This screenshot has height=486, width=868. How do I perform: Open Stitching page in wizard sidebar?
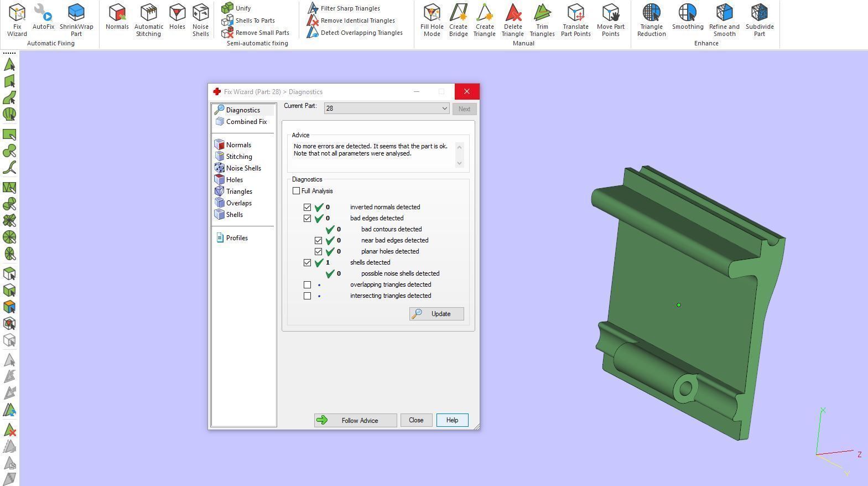238,157
